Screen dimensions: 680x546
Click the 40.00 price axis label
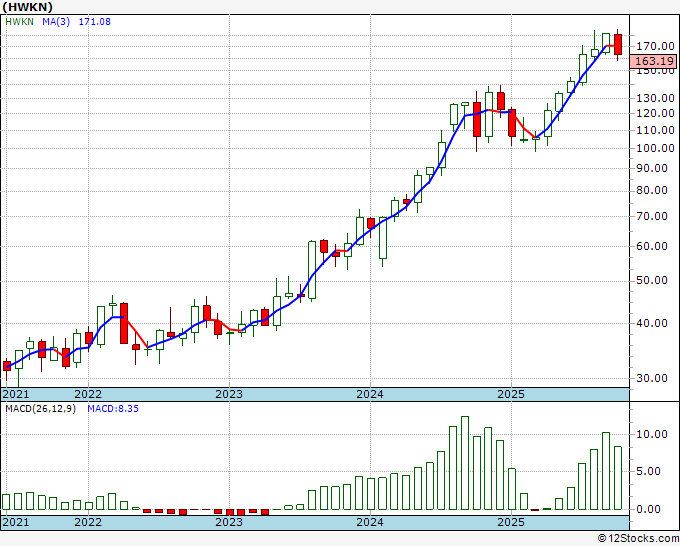[653, 322]
